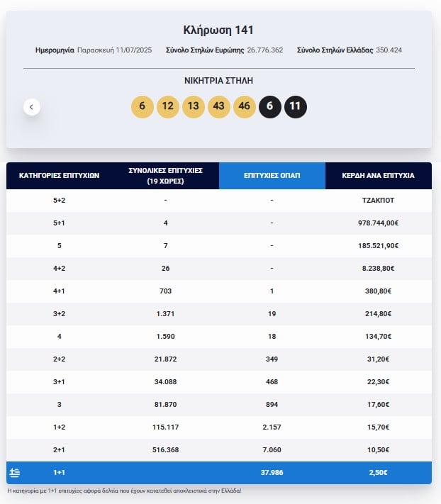Click the 37.986 OPAP winners value
The height and width of the screenshot is (504, 441).
pos(272,473)
